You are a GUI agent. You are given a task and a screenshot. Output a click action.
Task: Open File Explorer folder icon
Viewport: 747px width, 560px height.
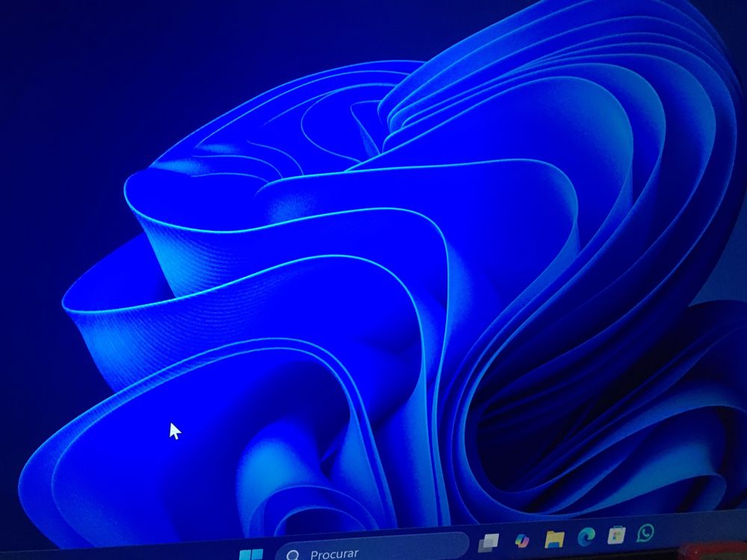[x=554, y=538]
